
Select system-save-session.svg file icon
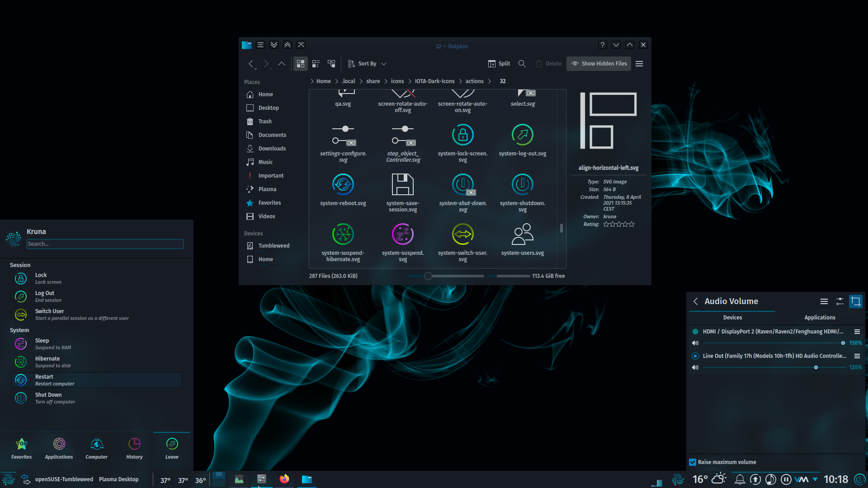point(403,184)
